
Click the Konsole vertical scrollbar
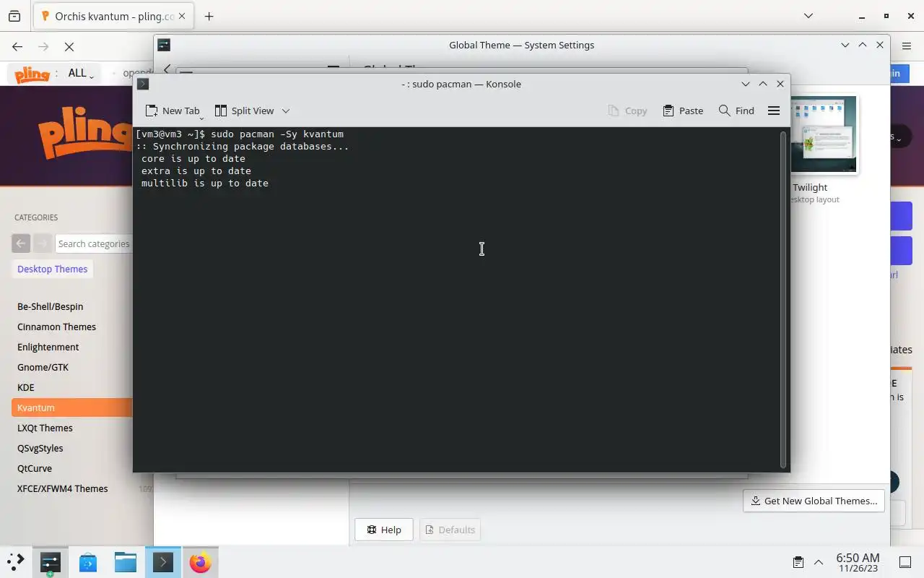pos(783,299)
